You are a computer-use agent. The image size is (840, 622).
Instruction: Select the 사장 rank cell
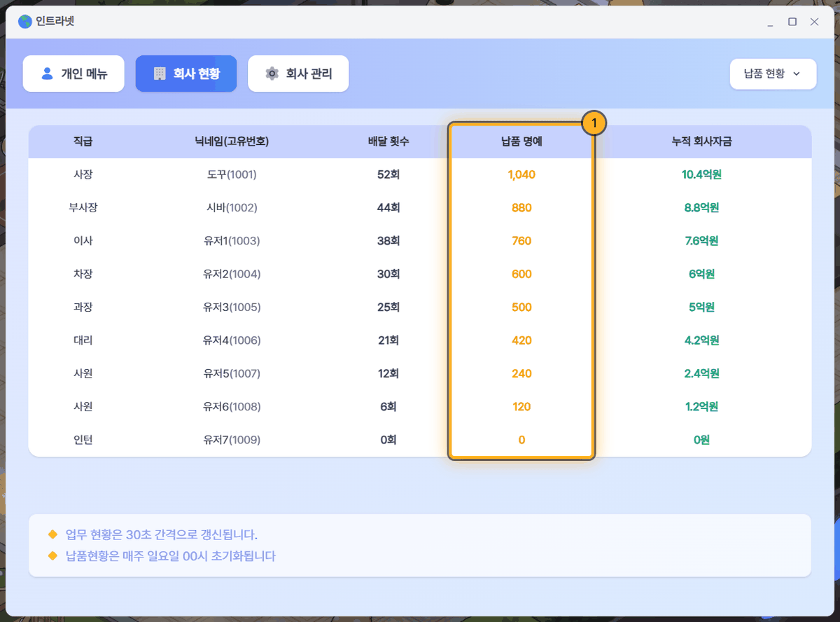(x=83, y=174)
